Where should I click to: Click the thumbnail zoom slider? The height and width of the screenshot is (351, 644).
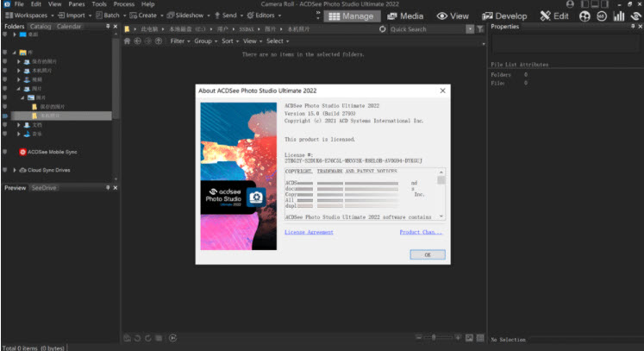coord(435,337)
